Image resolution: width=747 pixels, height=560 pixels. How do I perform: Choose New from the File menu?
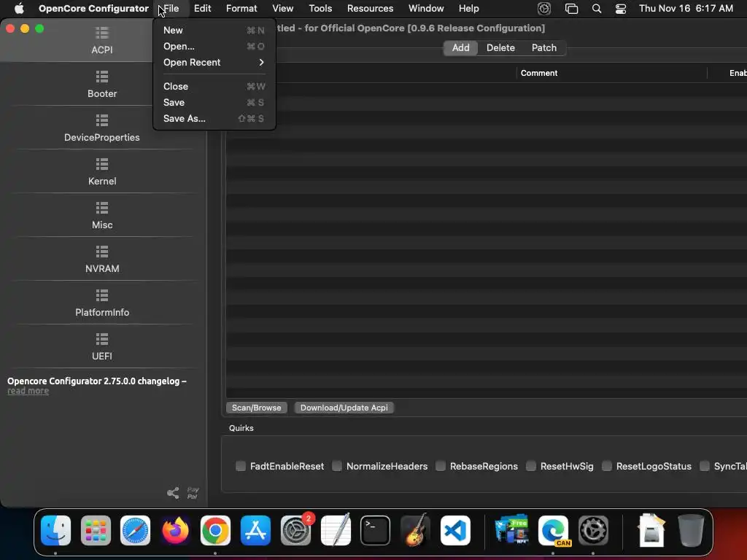coord(214,30)
